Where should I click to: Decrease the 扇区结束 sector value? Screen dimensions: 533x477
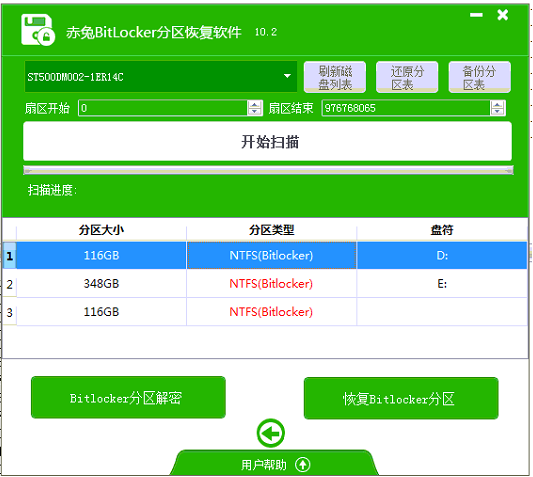pos(497,112)
